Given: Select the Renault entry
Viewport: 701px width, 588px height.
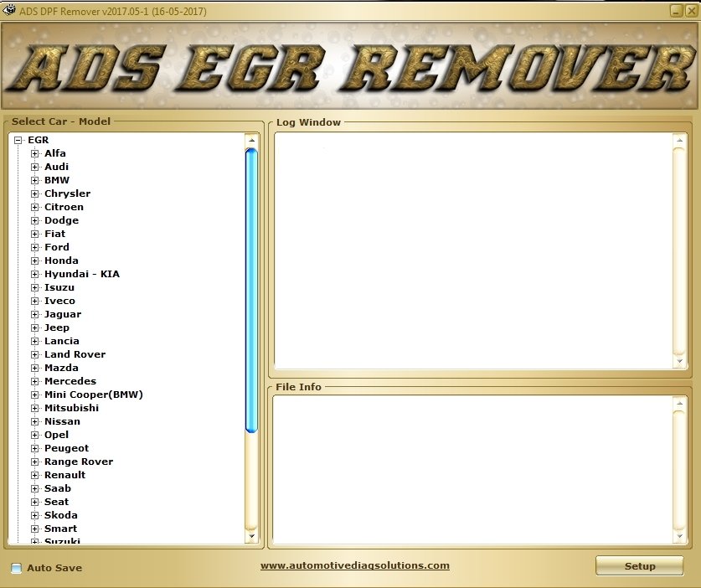Looking at the screenshot, I should (64, 475).
